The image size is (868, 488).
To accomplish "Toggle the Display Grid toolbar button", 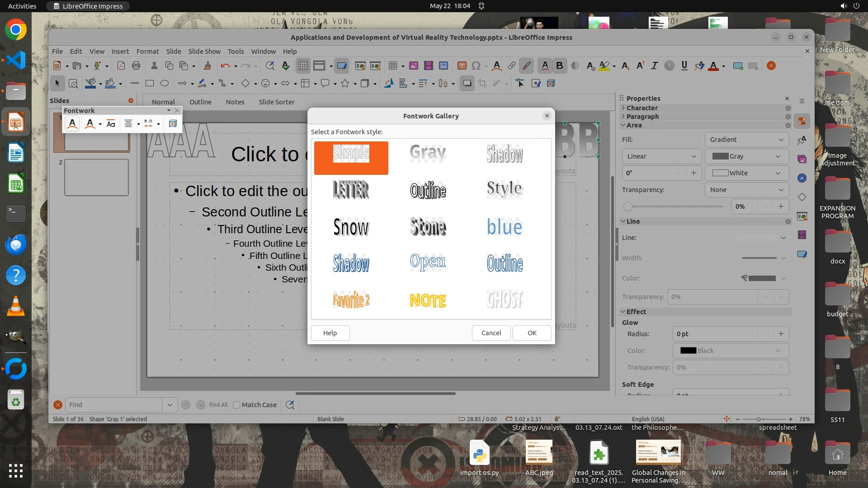I will click(x=303, y=66).
